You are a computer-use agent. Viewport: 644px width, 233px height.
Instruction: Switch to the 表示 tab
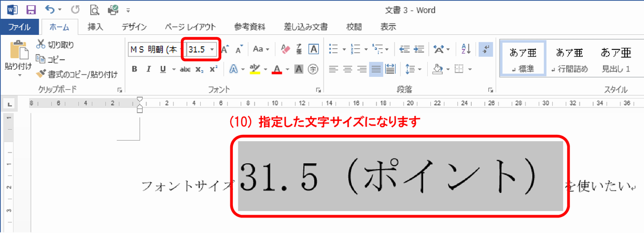pyautogui.click(x=388, y=26)
